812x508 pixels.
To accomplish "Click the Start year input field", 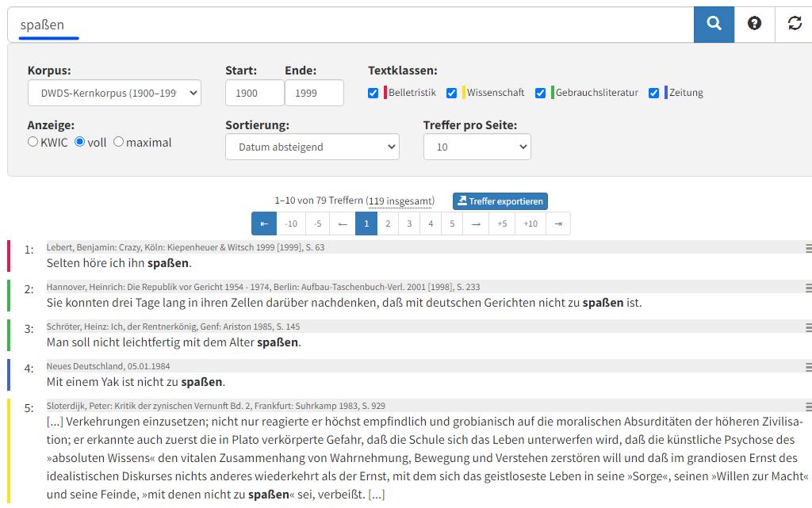I will pos(254,93).
